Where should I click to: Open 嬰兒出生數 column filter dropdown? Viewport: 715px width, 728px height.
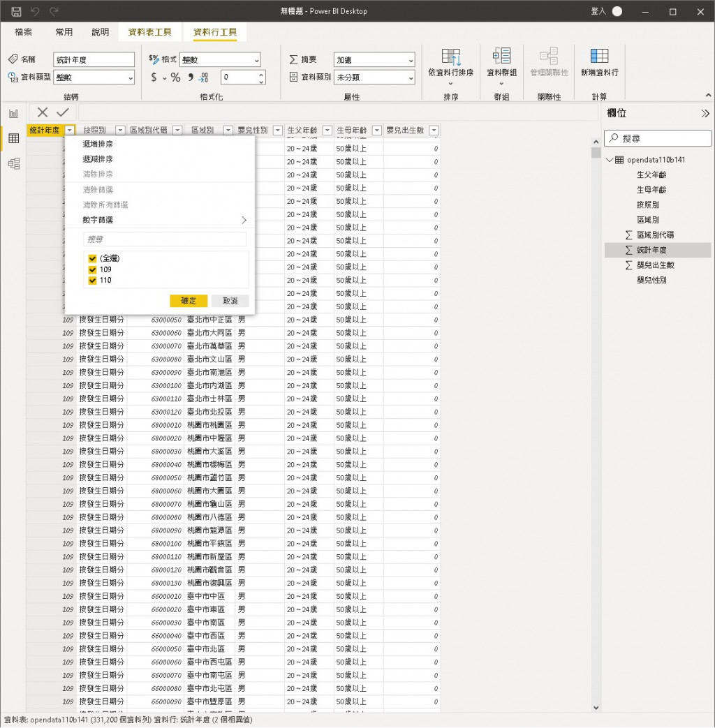[434, 131]
